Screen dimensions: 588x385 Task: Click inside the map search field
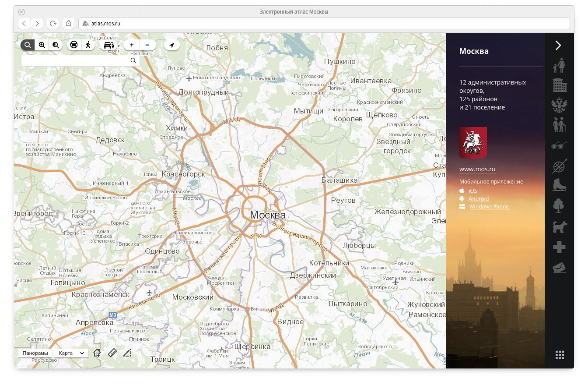click(x=75, y=61)
